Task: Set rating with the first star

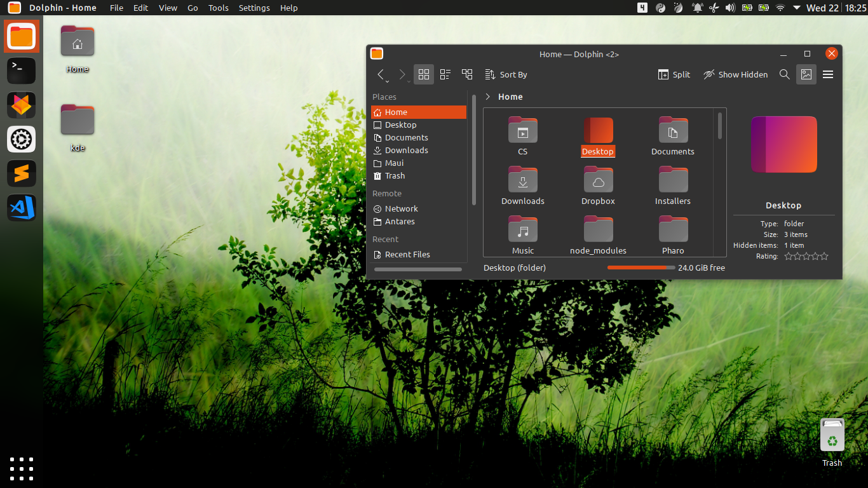Action: 789,256
